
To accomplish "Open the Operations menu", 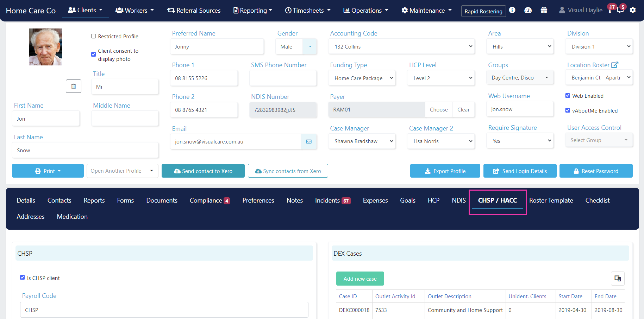I will [366, 11].
